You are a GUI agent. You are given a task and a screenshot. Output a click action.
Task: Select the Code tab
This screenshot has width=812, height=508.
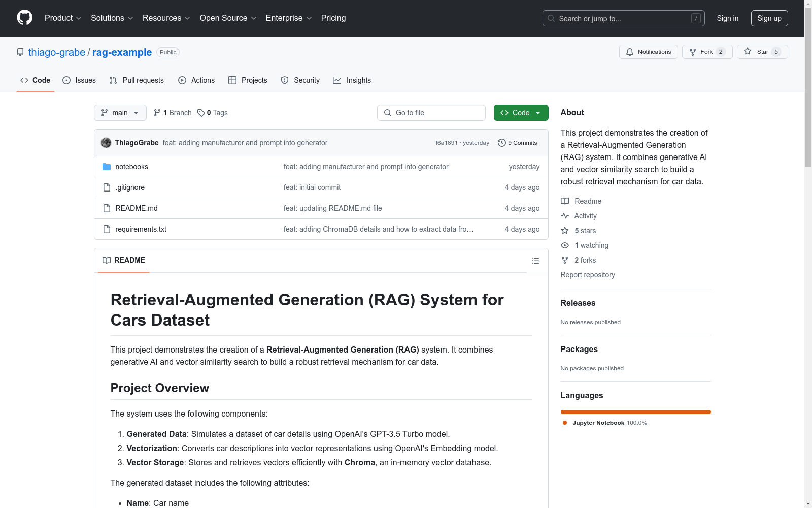click(x=35, y=80)
